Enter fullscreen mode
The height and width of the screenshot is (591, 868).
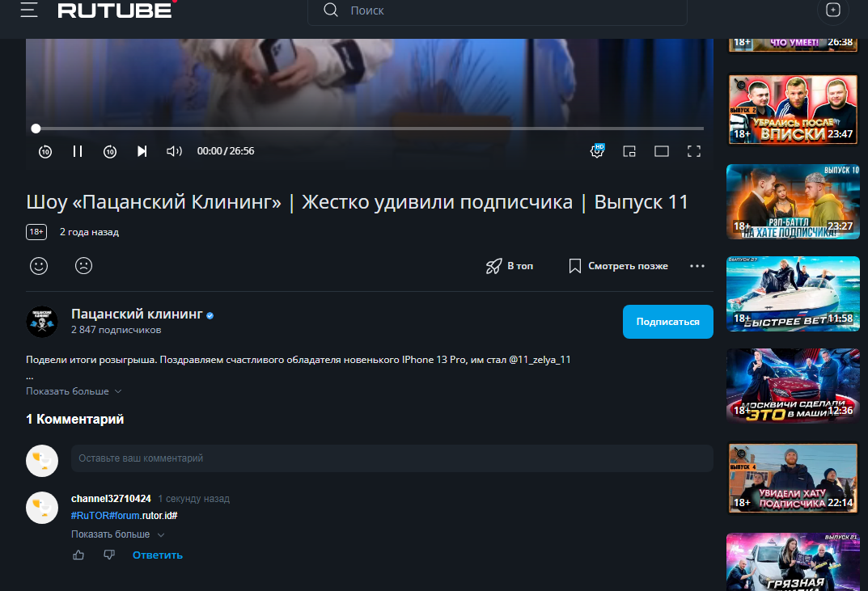click(693, 151)
